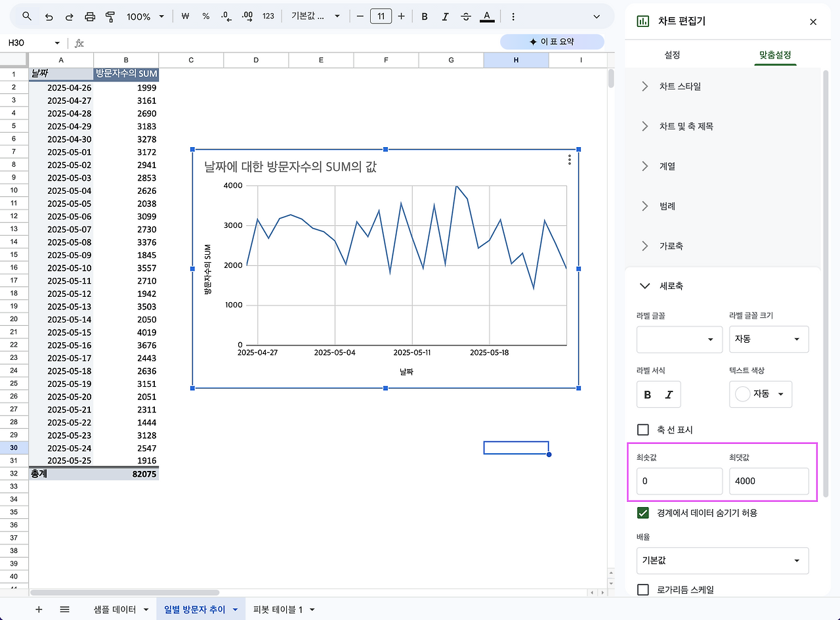Bold the vertical axis labels
The height and width of the screenshot is (620, 840).
tap(647, 394)
